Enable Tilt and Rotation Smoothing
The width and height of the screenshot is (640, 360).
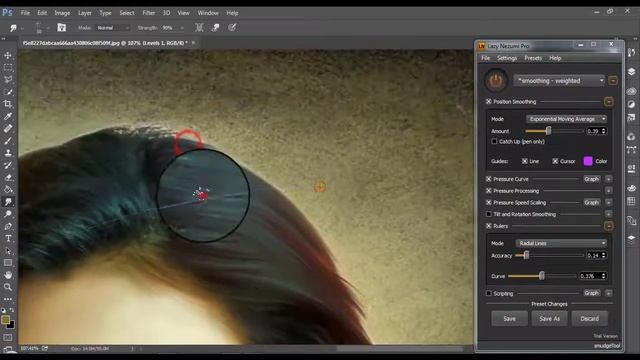click(x=489, y=214)
